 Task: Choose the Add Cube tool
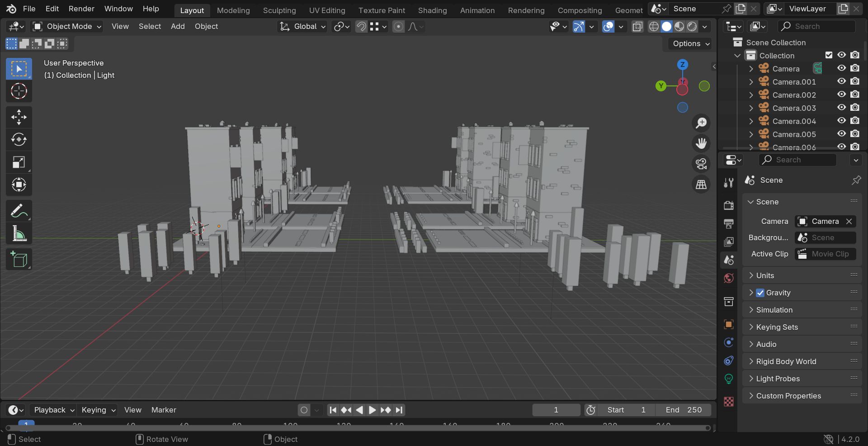click(19, 259)
